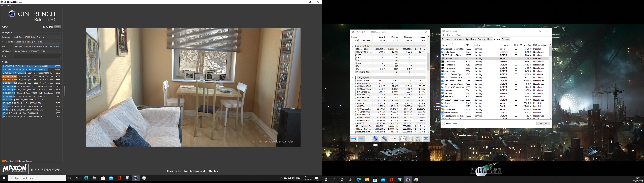
Task: Open Mail app from left taskbar
Action: coord(111,178)
